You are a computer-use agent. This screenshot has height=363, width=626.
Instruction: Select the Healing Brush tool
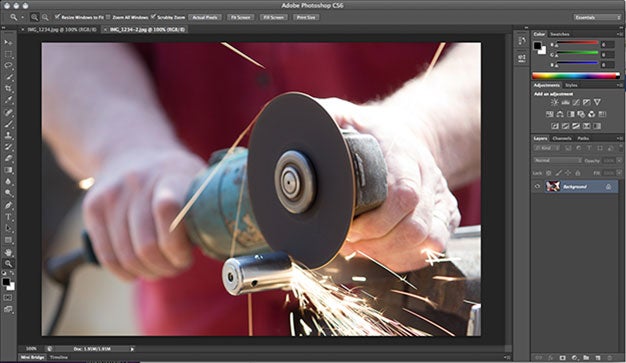click(8, 113)
